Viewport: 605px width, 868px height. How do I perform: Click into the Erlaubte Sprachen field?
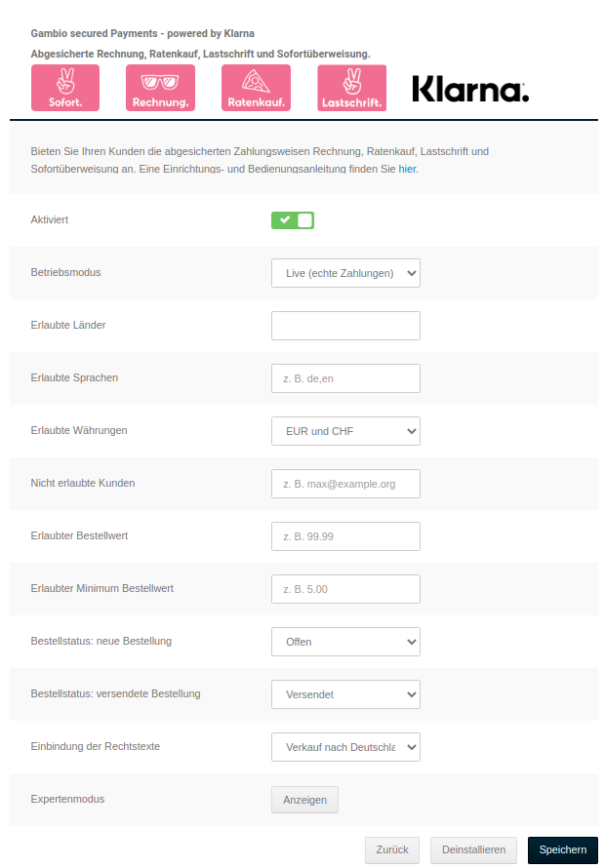click(345, 378)
